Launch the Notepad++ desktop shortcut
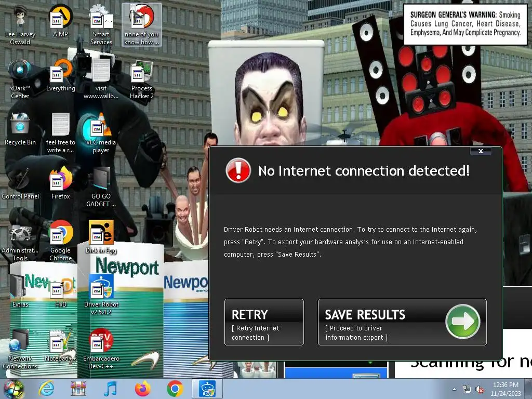 (60, 345)
